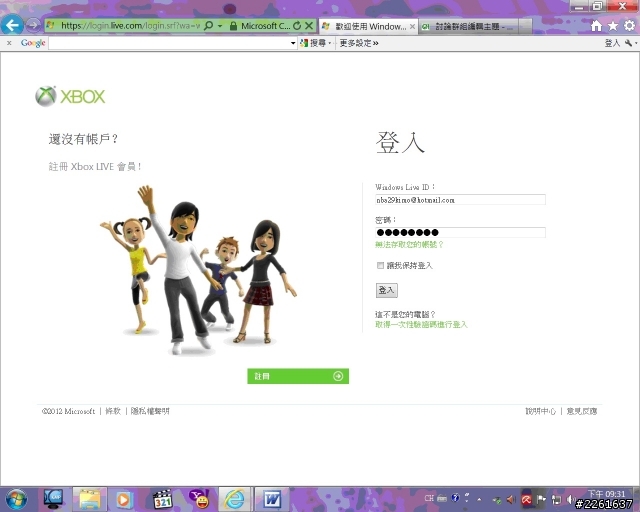640x512 pixels.
Task: Click the system clock showing 09:31
Action: (606, 494)
